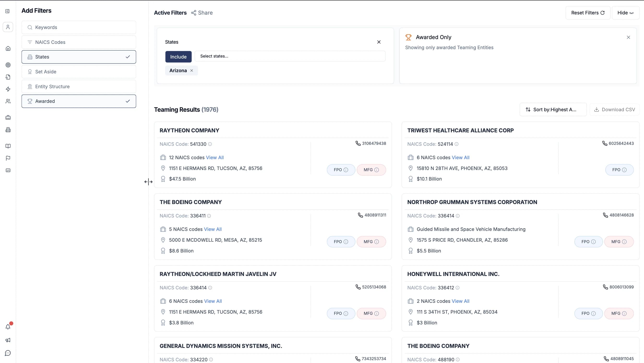The height and width of the screenshot is (363, 644).
Task: Open the notifications bell icon
Action: pos(8,327)
